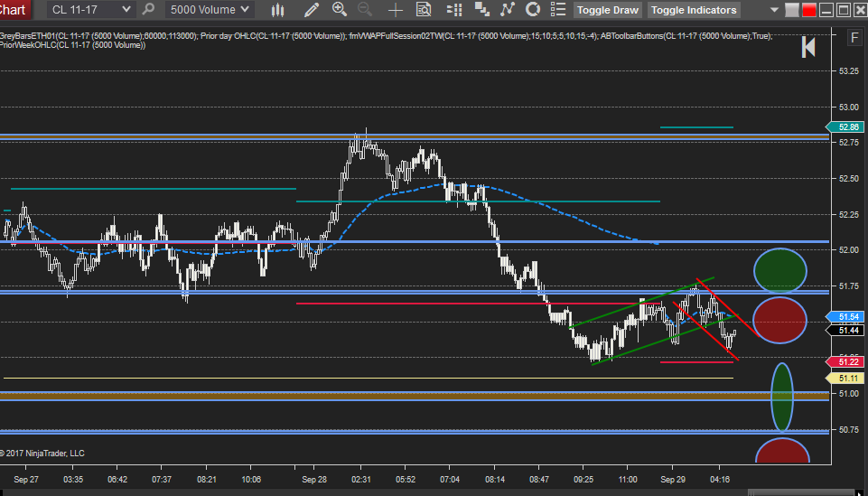
Task: Click the grey link square in the title bar
Action: pyautogui.click(x=792, y=10)
